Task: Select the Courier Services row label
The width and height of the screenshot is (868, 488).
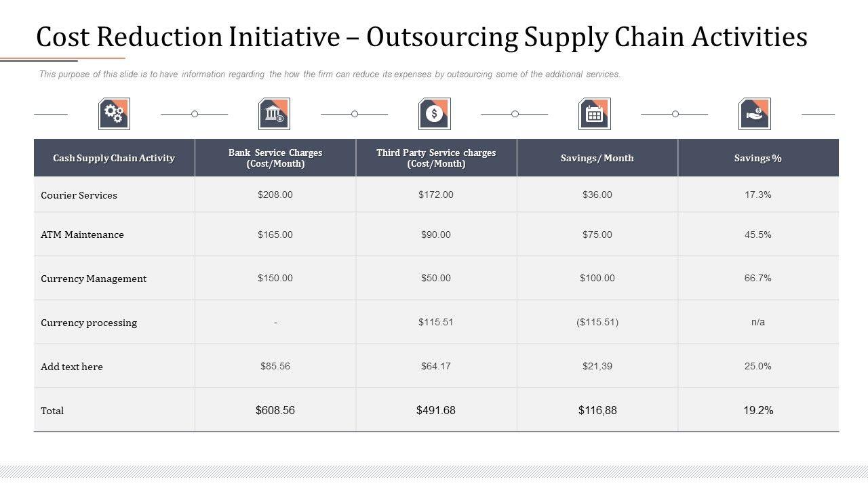Action: pos(79,195)
